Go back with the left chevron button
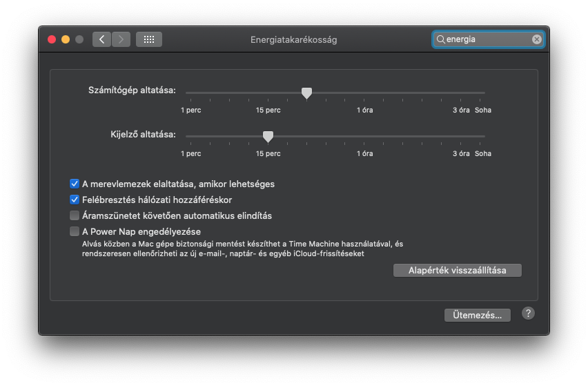Image resolution: width=588 pixels, height=386 pixels. (101, 39)
